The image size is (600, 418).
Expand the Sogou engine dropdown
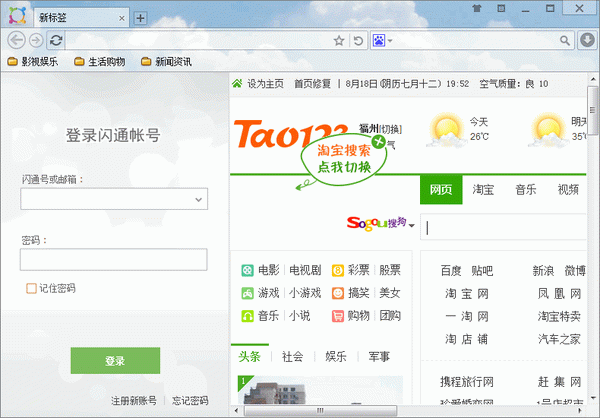click(x=412, y=225)
